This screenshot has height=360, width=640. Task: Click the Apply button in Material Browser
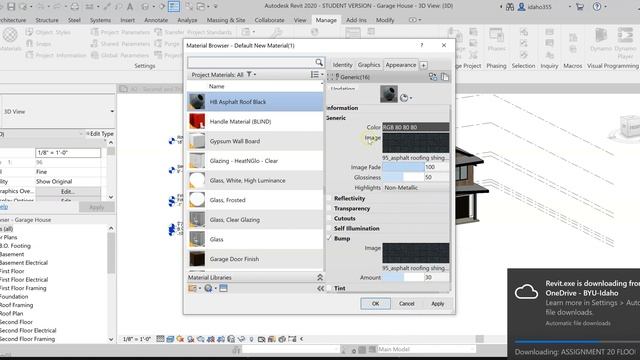pos(438,304)
